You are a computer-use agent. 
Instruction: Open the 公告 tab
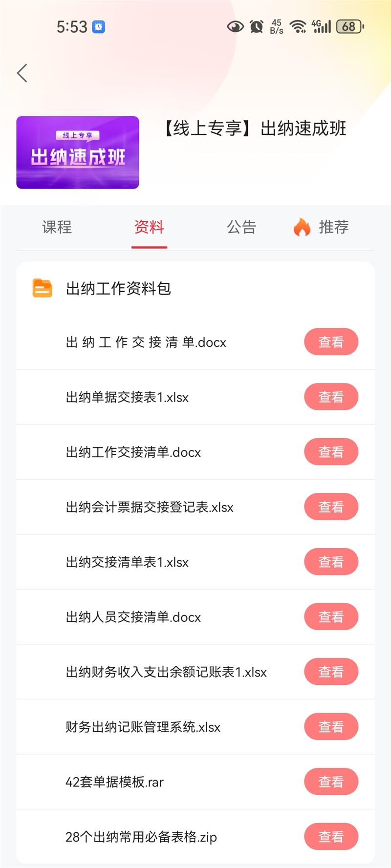241,227
